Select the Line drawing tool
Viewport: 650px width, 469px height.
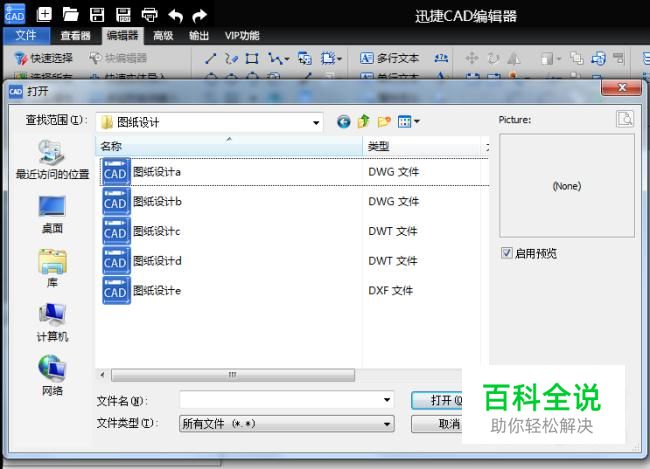211,58
